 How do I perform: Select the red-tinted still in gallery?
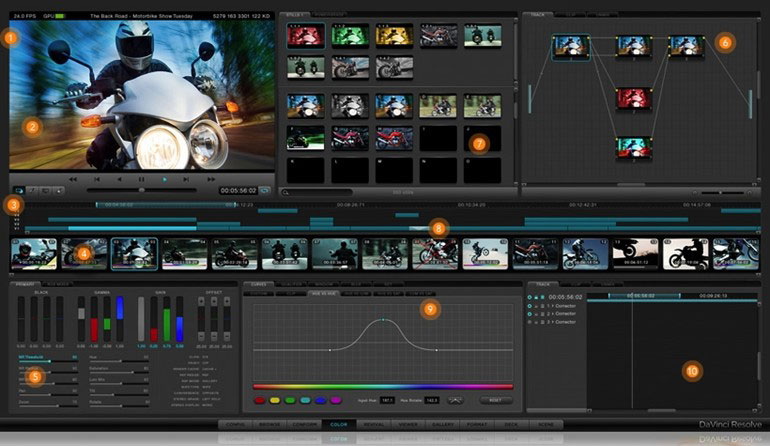(304, 36)
